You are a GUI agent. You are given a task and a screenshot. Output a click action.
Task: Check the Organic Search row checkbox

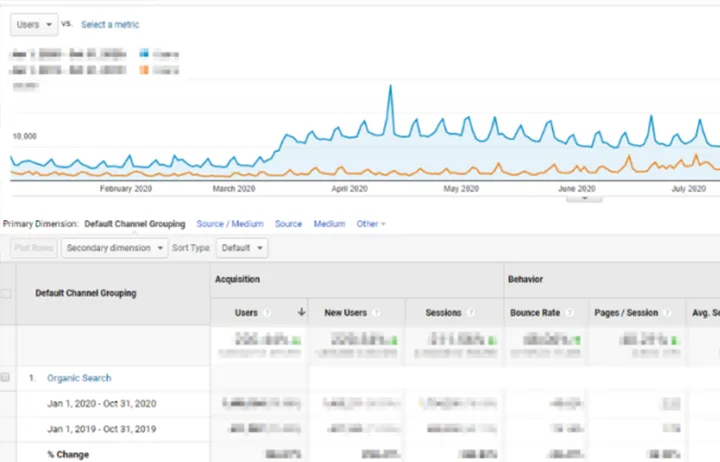(x=6, y=377)
